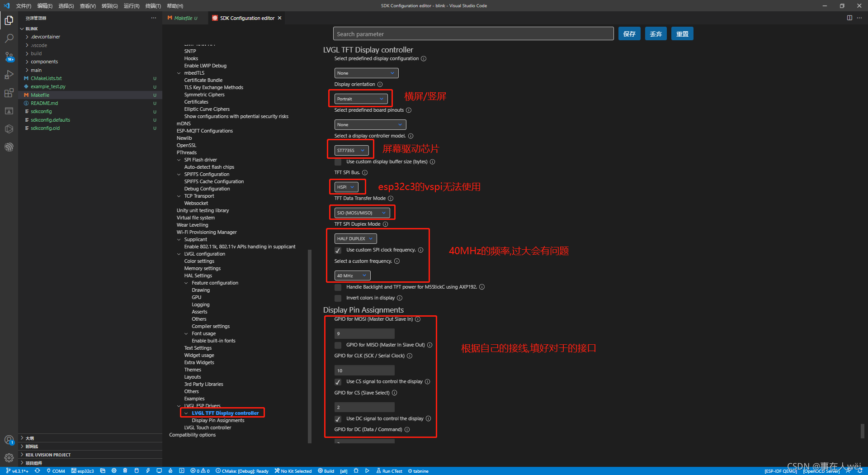Image resolution: width=868 pixels, height=475 pixels.
Task: Click the Search parameter field
Action: coord(473,34)
